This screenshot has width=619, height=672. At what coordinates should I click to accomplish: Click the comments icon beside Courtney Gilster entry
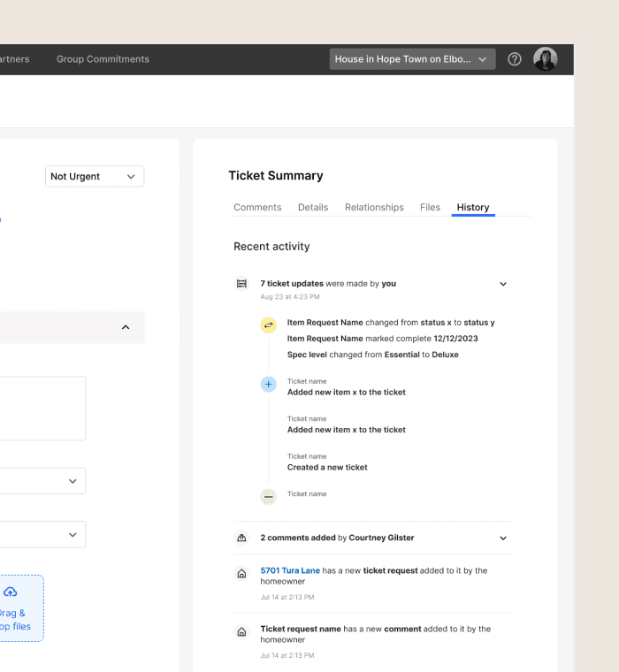(241, 538)
